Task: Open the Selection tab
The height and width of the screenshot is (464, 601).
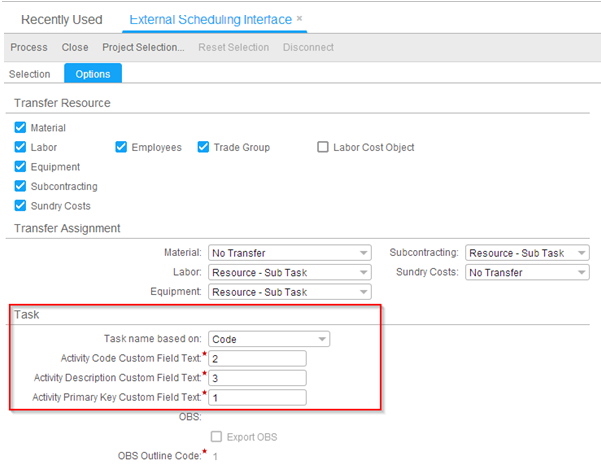Action: [x=29, y=74]
